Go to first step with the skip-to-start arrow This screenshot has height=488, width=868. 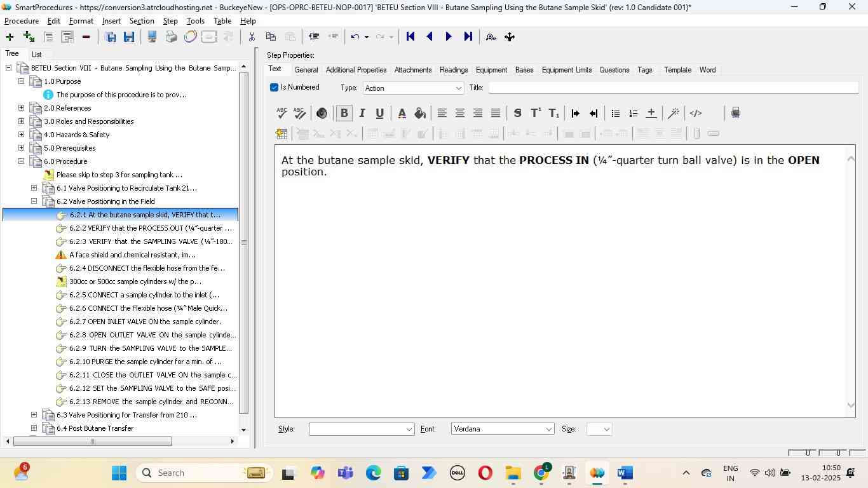point(410,37)
